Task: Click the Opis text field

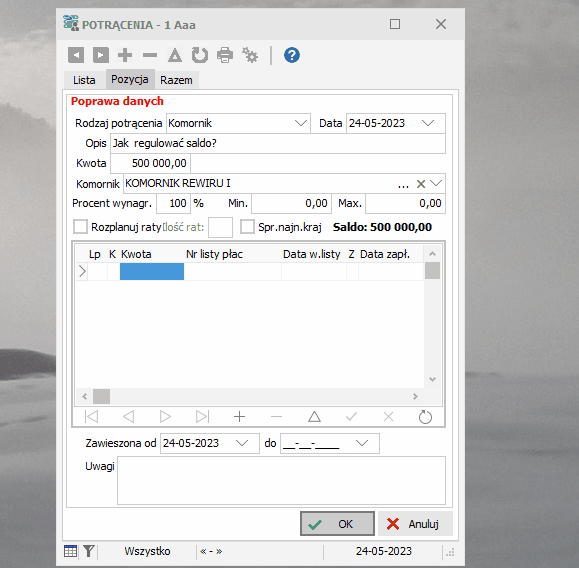Action: pos(278,143)
